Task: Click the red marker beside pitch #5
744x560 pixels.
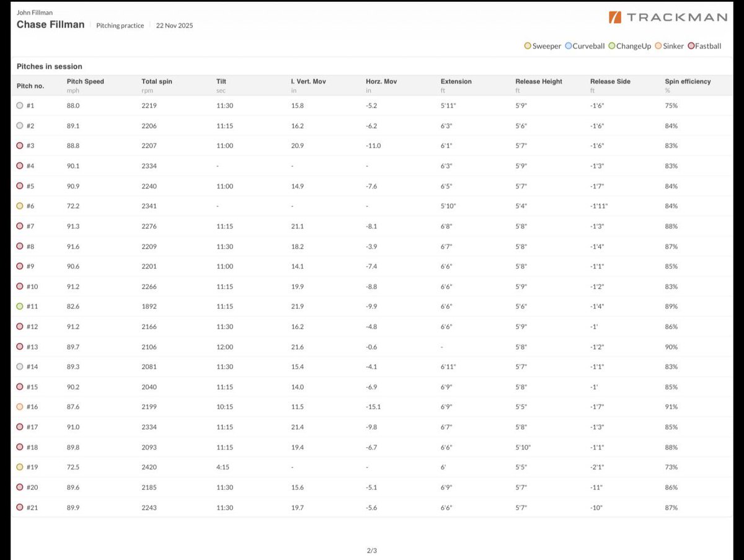Action: pos(20,186)
